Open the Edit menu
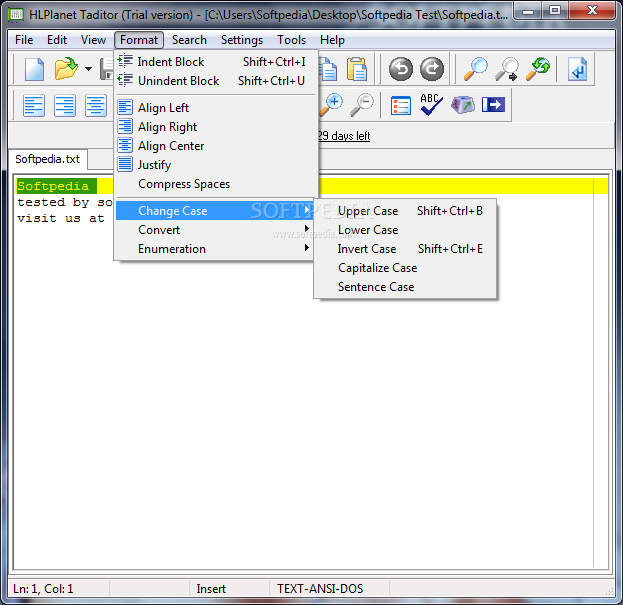623x605 pixels. [57, 40]
